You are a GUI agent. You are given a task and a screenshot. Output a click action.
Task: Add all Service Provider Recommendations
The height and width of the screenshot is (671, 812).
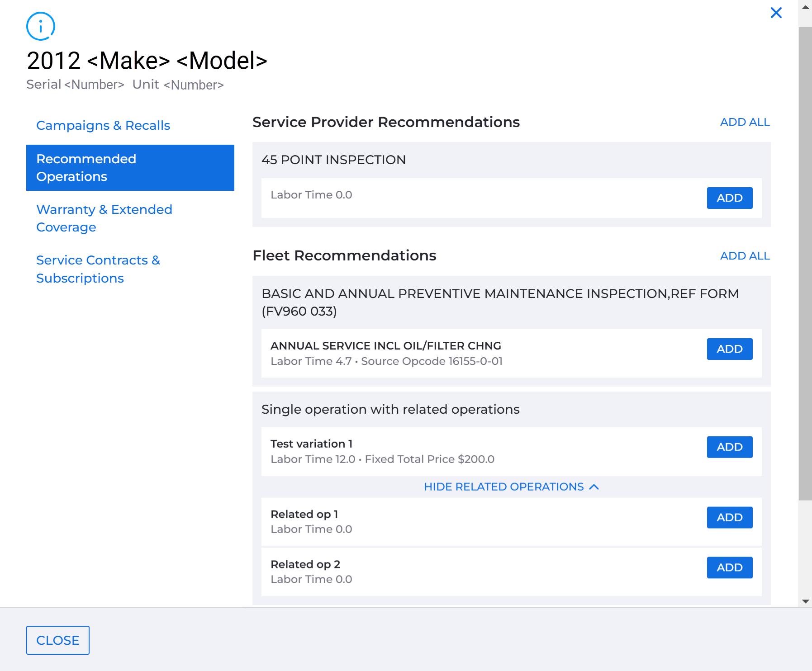pos(745,122)
